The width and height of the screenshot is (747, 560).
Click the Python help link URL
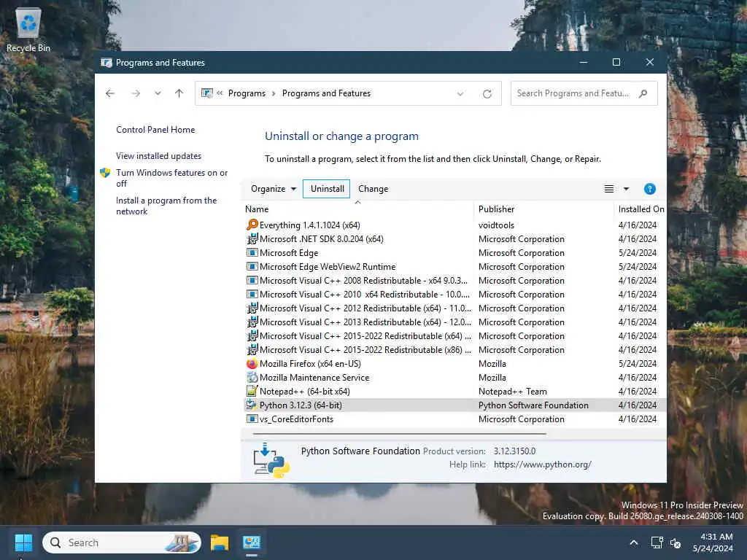[x=543, y=464]
